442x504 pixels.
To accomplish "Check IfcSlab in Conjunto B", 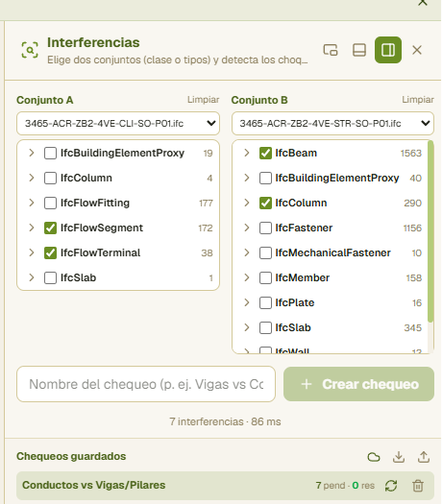I will coord(265,328).
